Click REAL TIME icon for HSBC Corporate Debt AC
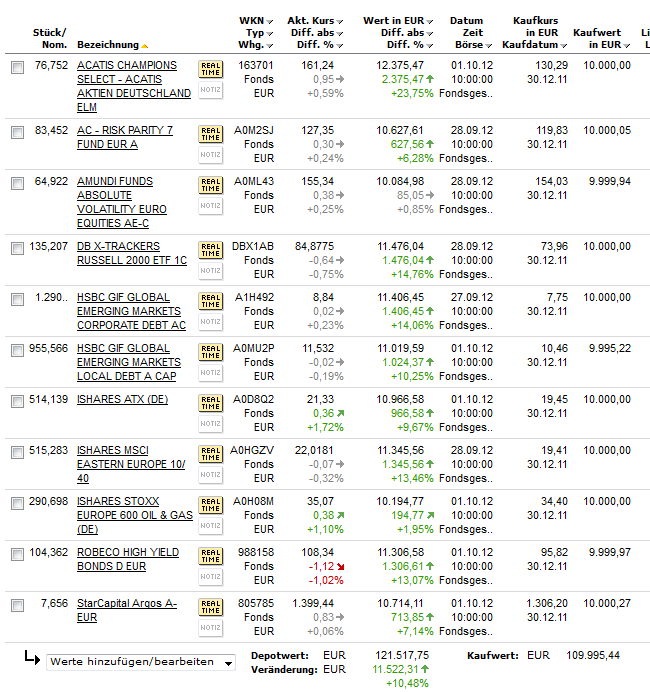The height and width of the screenshot is (692, 650). (x=210, y=301)
